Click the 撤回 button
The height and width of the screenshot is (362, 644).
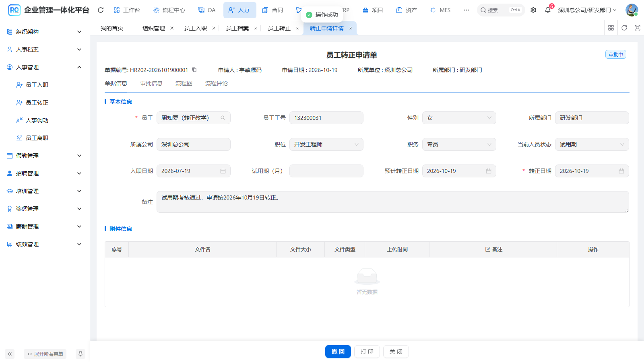coord(338,352)
